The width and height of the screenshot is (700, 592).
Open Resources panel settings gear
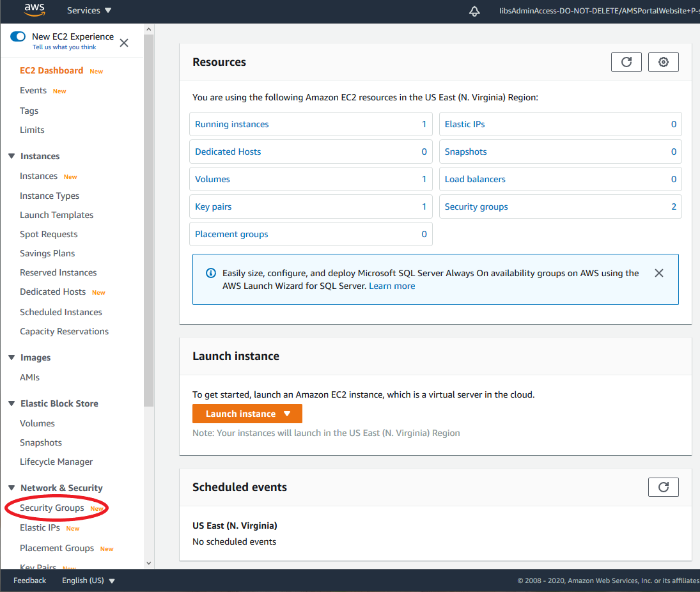(x=663, y=62)
